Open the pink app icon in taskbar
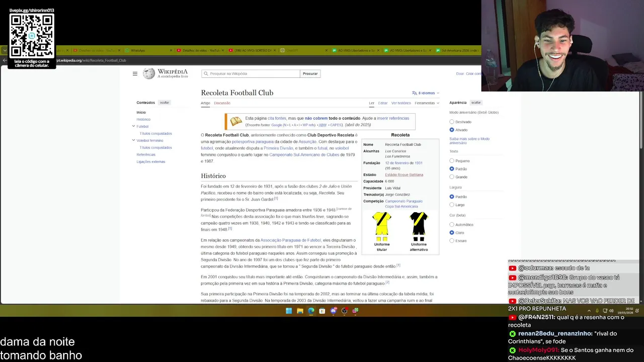 (355, 311)
